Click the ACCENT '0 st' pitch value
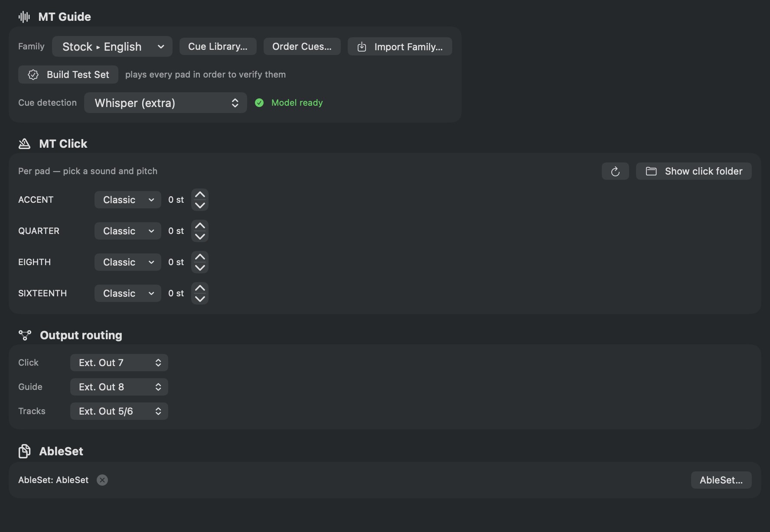This screenshot has width=770, height=532. 176,200
